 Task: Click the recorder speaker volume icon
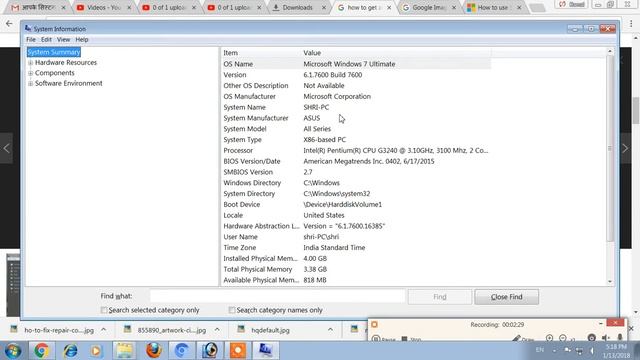606,338
